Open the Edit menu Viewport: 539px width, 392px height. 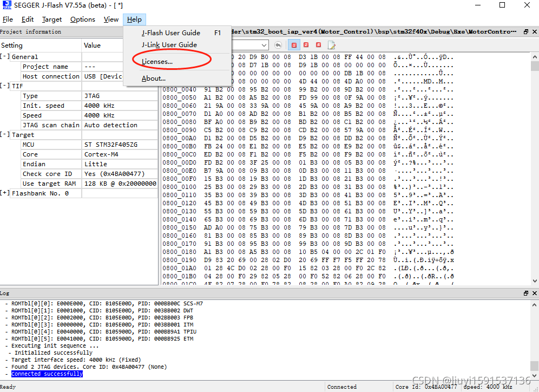coord(28,19)
